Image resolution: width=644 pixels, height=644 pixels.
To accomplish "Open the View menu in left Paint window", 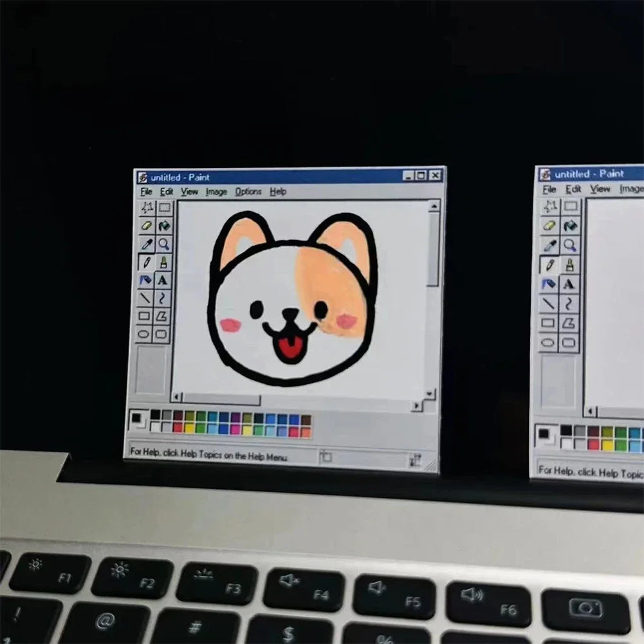I will tap(189, 191).
